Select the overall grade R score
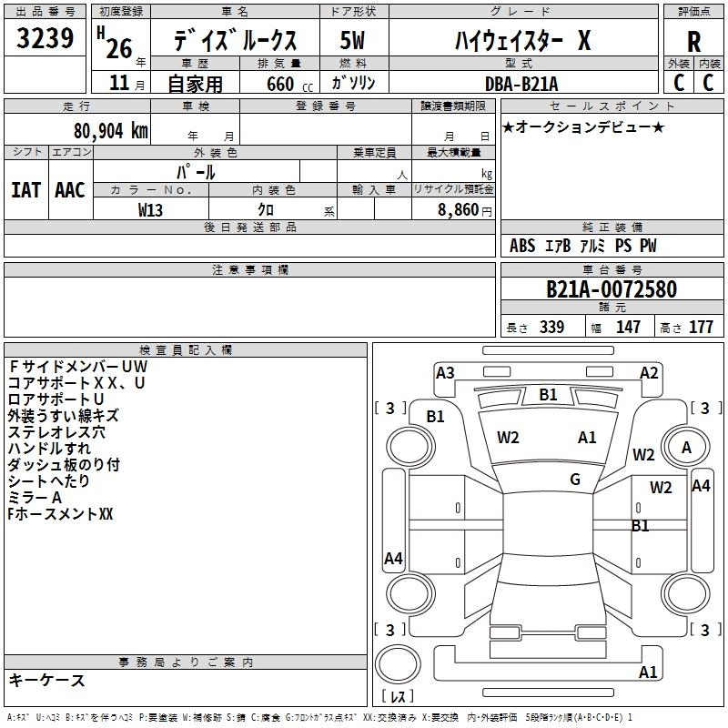728x728 pixels. 693,42
